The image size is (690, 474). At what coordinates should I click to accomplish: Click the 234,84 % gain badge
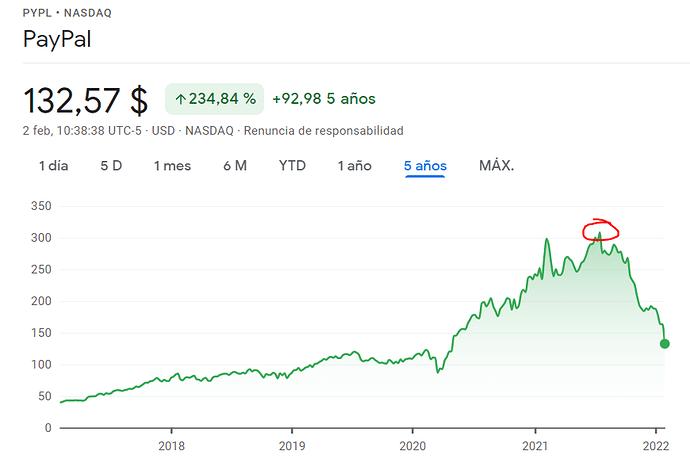point(214,99)
